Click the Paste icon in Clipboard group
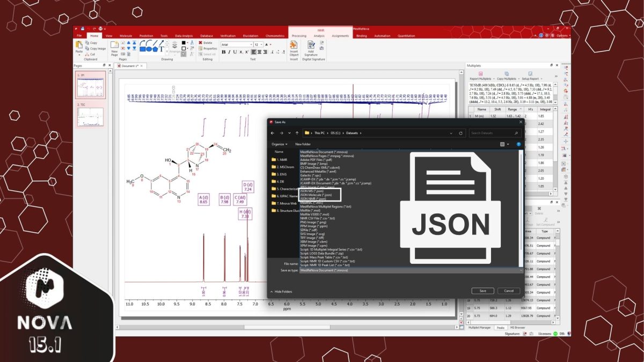This screenshot has width=644, height=362. point(79,46)
